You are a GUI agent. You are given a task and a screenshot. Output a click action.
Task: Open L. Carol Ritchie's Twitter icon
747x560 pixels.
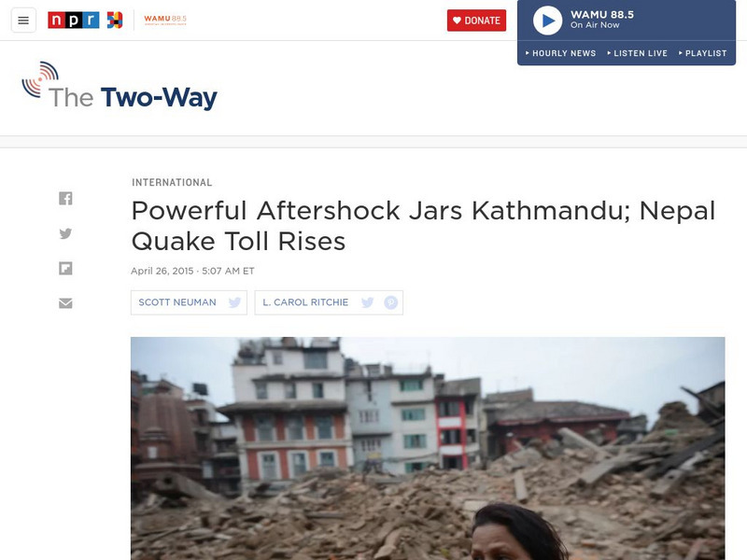(x=367, y=302)
